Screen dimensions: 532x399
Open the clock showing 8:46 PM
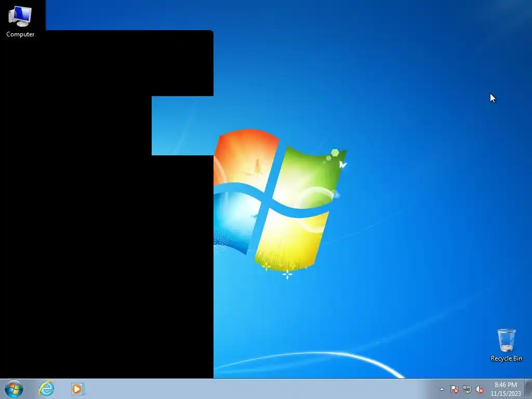tap(506, 389)
